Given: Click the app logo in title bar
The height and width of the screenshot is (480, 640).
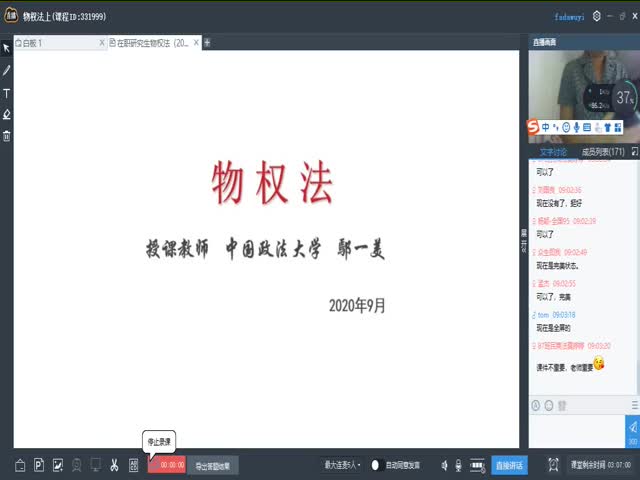Looking at the screenshot, I should click(11, 16).
